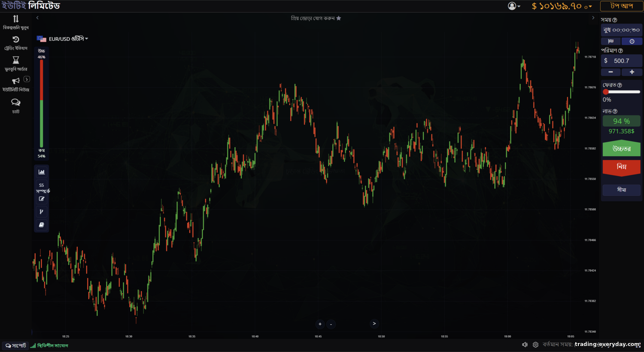
Task: Open the বিকল্পগুলি খুলুন arrows icon
Action: pos(16,19)
